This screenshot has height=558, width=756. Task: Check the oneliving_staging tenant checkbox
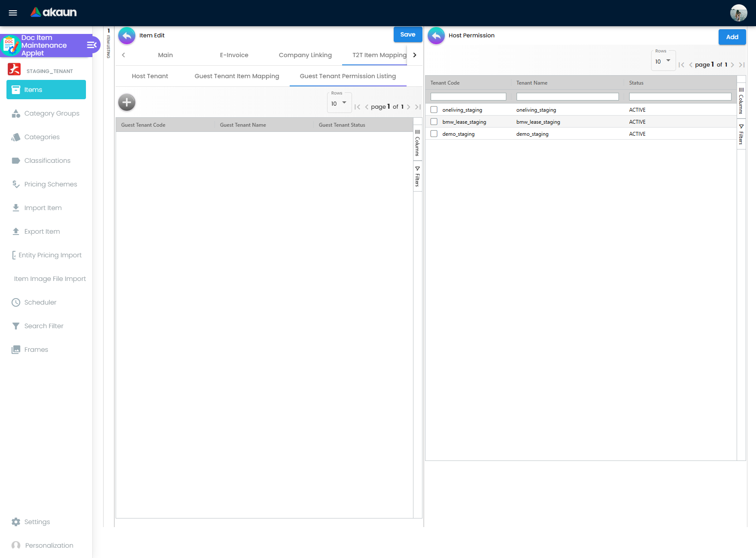[434, 110]
